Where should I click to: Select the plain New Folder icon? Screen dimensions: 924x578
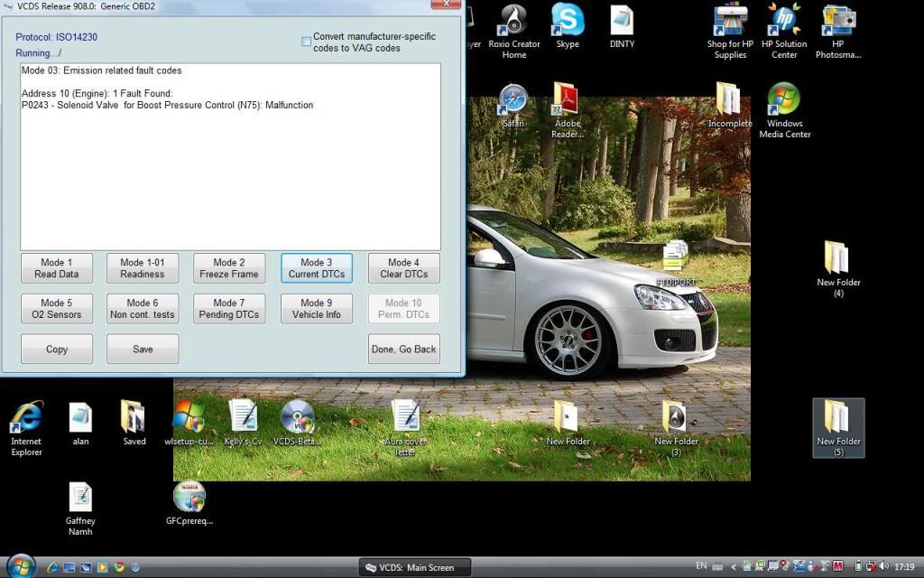[568, 423]
